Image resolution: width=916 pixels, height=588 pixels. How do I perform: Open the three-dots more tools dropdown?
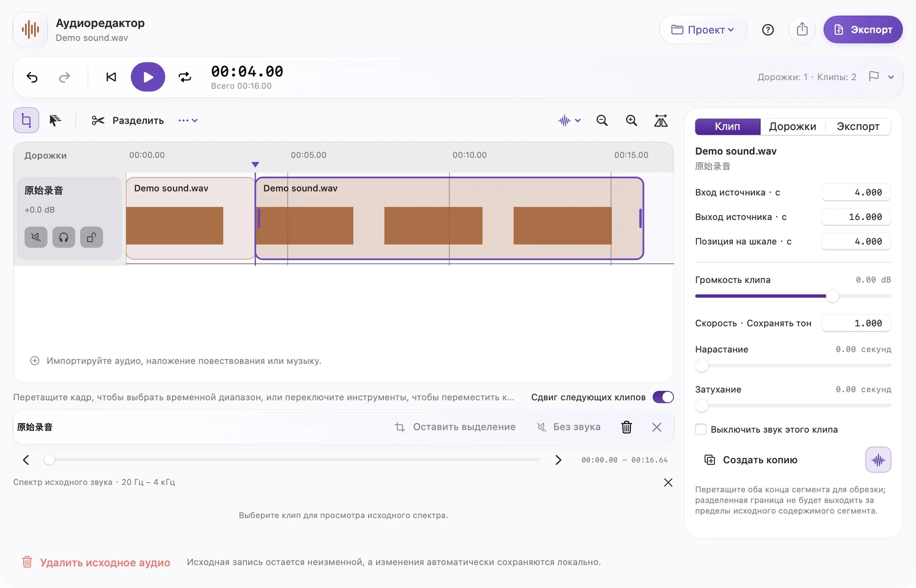pyautogui.click(x=188, y=120)
